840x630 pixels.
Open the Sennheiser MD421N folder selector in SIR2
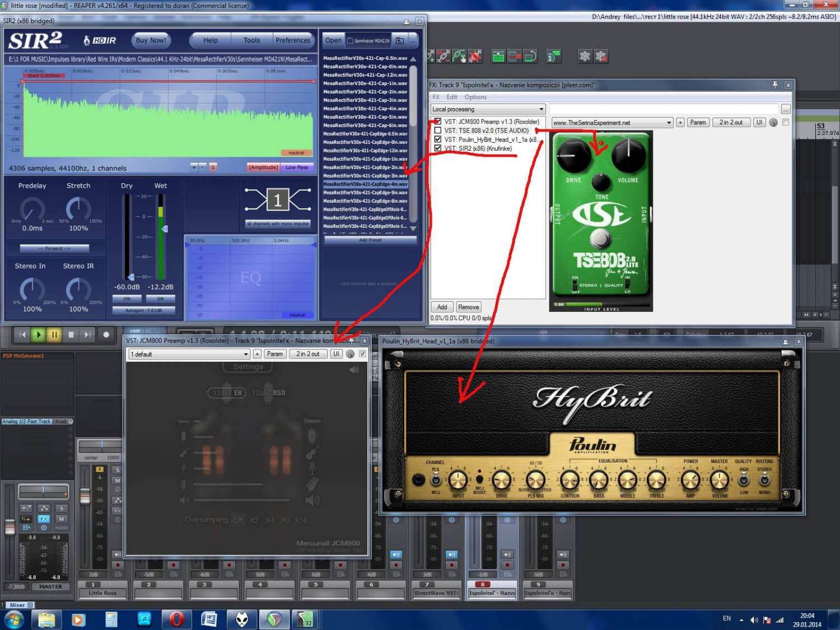(368, 40)
